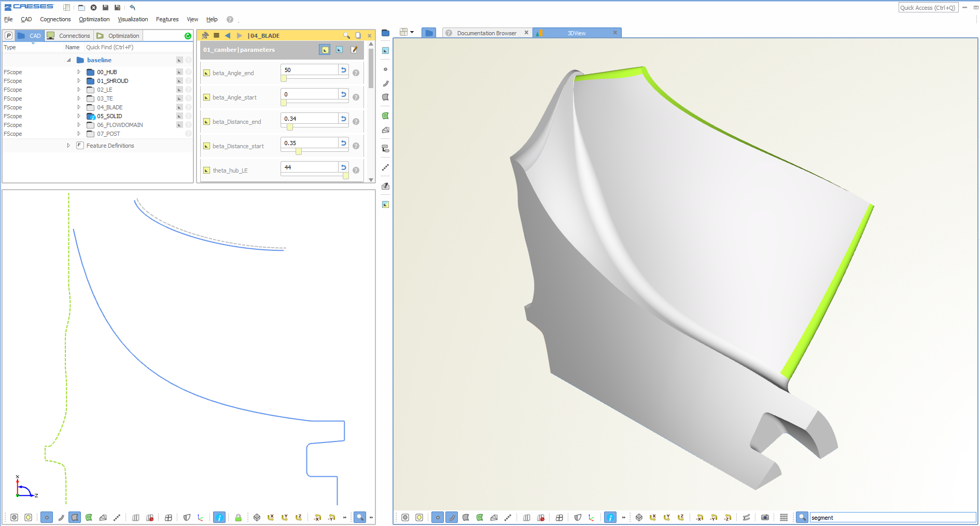Open the Visualization menu

pos(133,19)
